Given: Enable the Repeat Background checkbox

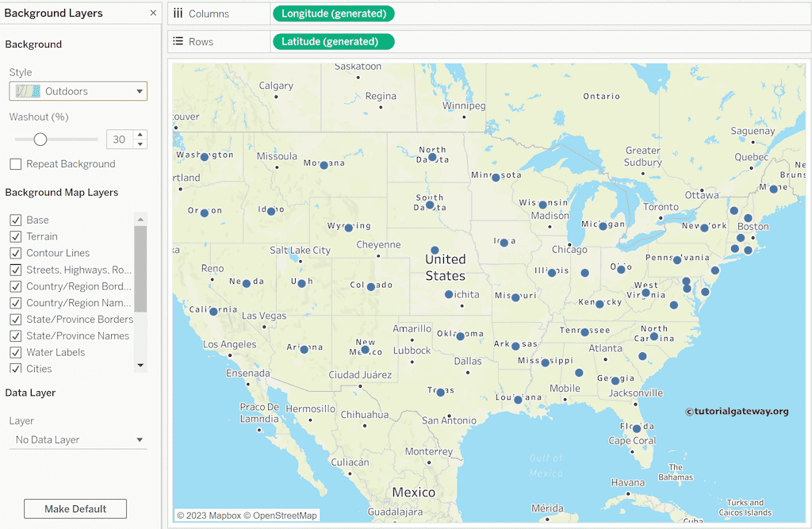Looking at the screenshot, I should tap(16, 163).
